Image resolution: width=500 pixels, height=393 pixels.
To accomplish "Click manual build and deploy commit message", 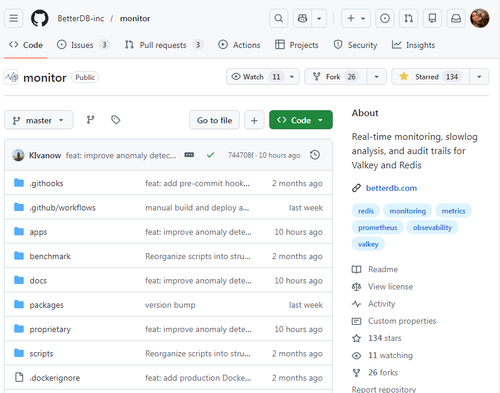I will pyautogui.click(x=197, y=208).
